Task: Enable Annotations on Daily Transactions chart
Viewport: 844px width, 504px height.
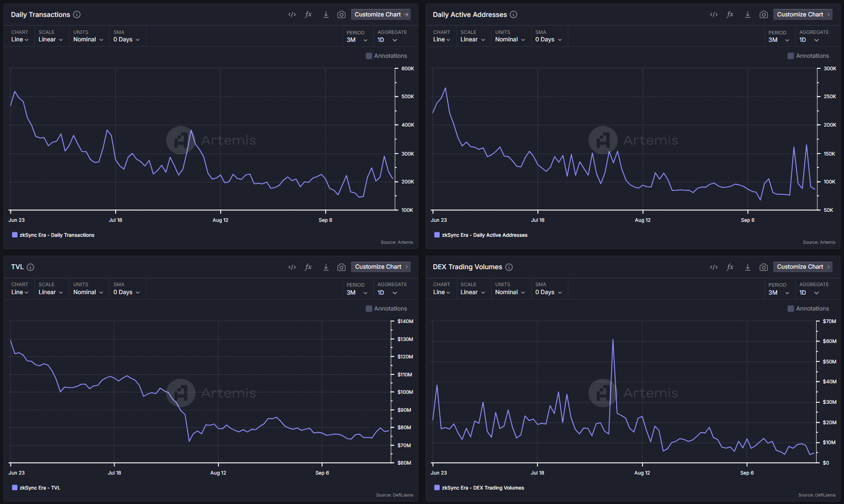Action: [369, 56]
